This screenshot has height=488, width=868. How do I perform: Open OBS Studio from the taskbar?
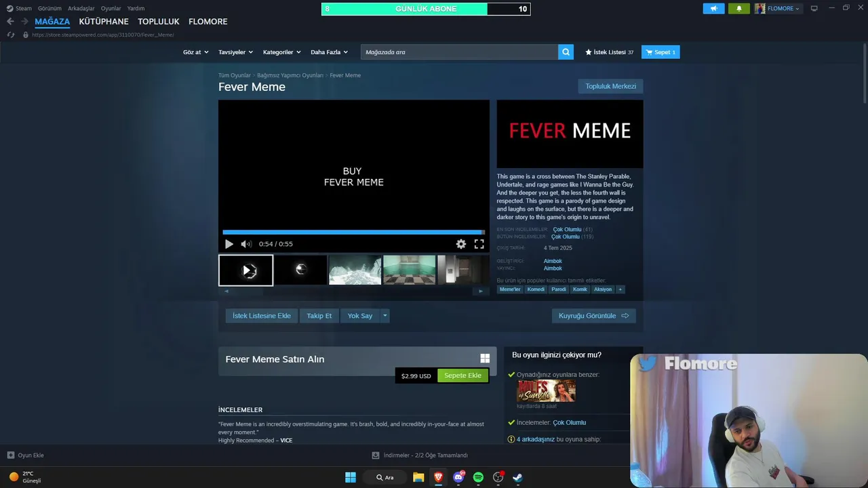click(x=498, y=477)
